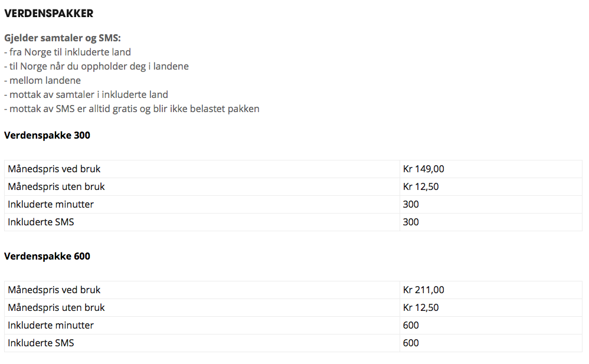589x364 pixels.
Task: Click the Verdenspakke 300 heading
Action: pyautogui.click(x=47, y=135)
